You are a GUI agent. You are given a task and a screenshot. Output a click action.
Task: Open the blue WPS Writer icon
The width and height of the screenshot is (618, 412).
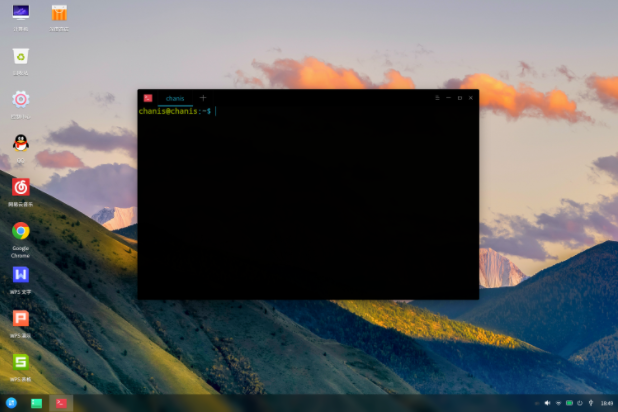pos(21,274)
